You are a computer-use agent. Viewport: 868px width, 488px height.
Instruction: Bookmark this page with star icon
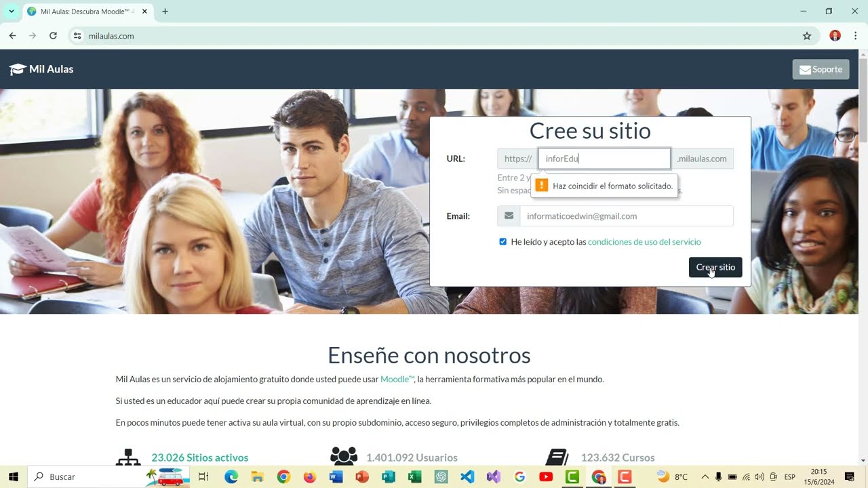807,36
